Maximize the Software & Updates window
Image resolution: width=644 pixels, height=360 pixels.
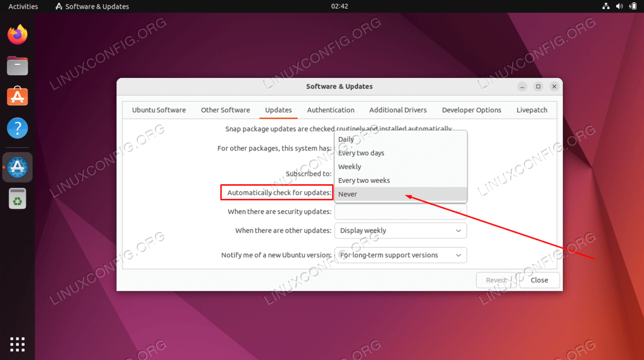pyautogui.click(x=538, y=87)
